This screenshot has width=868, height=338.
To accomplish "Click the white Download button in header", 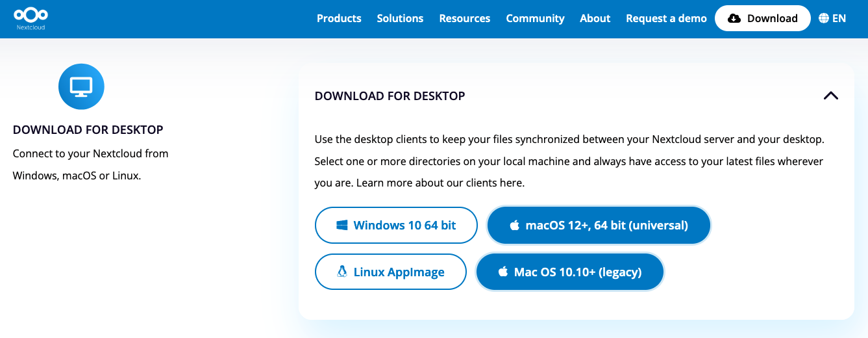I will click(763, 18).
